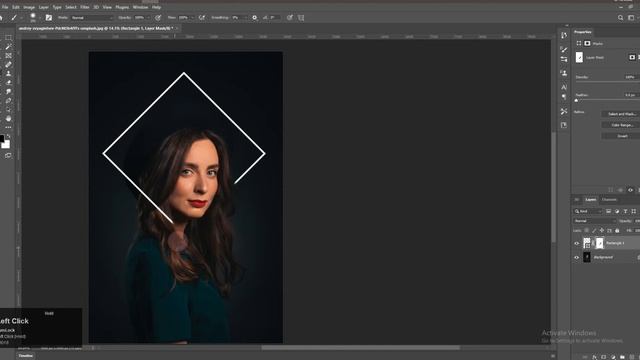Toggle pressure for size icon
640x360 pixels.
(x=290, y=18)
